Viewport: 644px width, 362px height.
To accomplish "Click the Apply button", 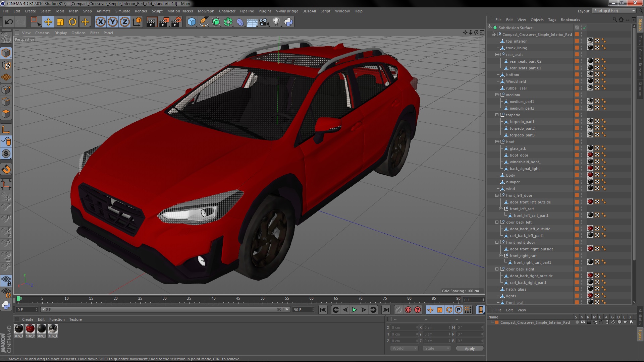I will [x=470, y=349].
